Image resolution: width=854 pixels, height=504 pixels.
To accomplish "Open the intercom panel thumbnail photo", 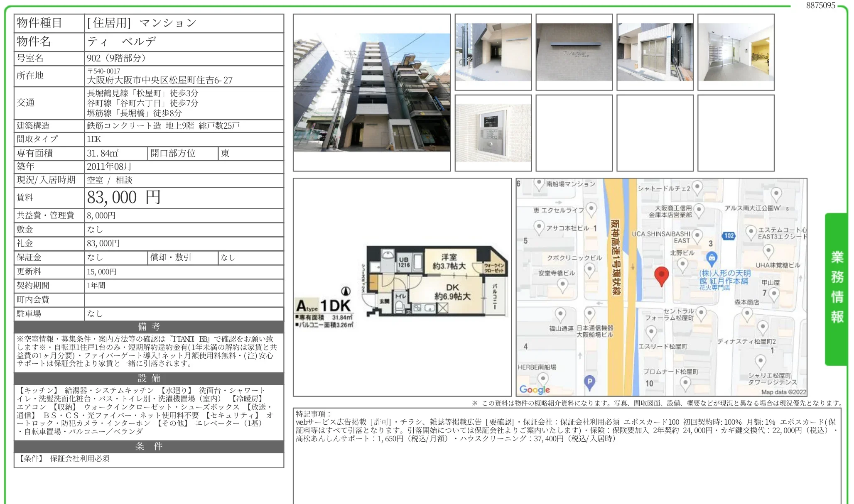I will (493, 133).
